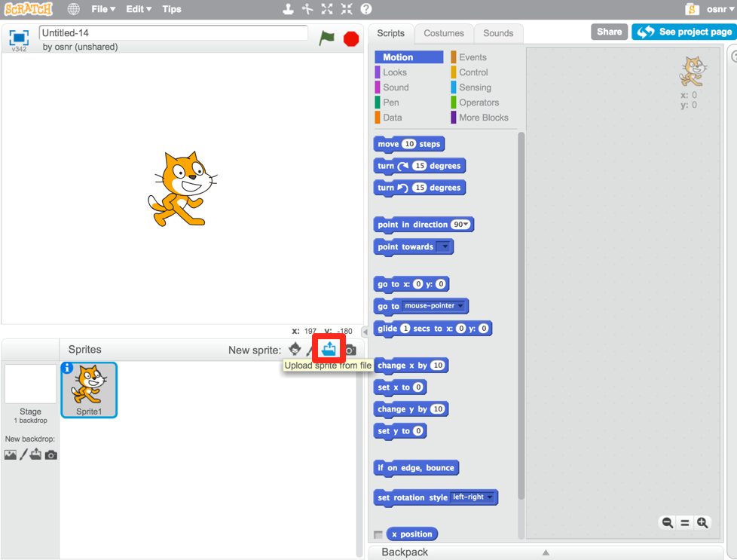Open the Edit menu
The width and height of the screenshot is (737, 560).
(139, 9)
